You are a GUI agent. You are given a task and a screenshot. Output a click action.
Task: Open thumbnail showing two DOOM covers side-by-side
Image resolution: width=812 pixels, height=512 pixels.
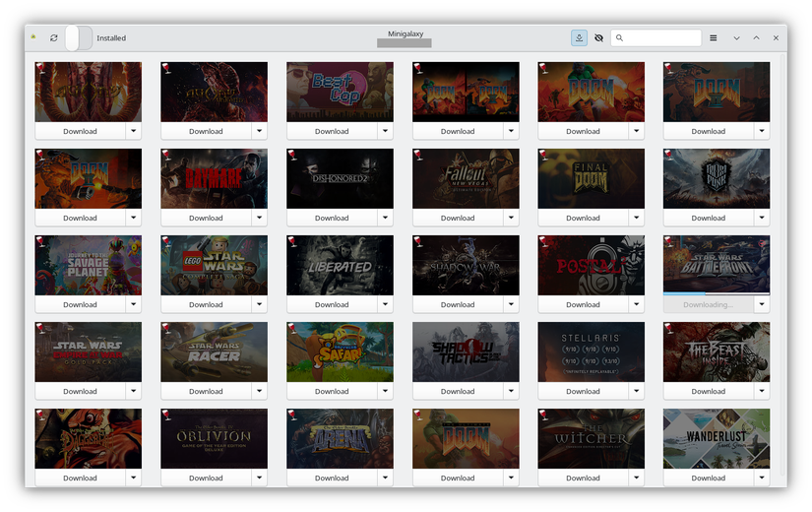466,92
